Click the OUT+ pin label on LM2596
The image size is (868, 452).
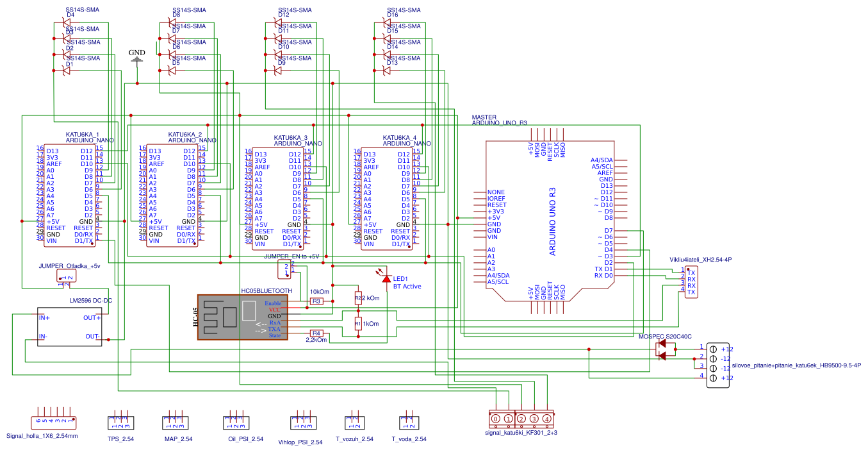coord(94,317)
